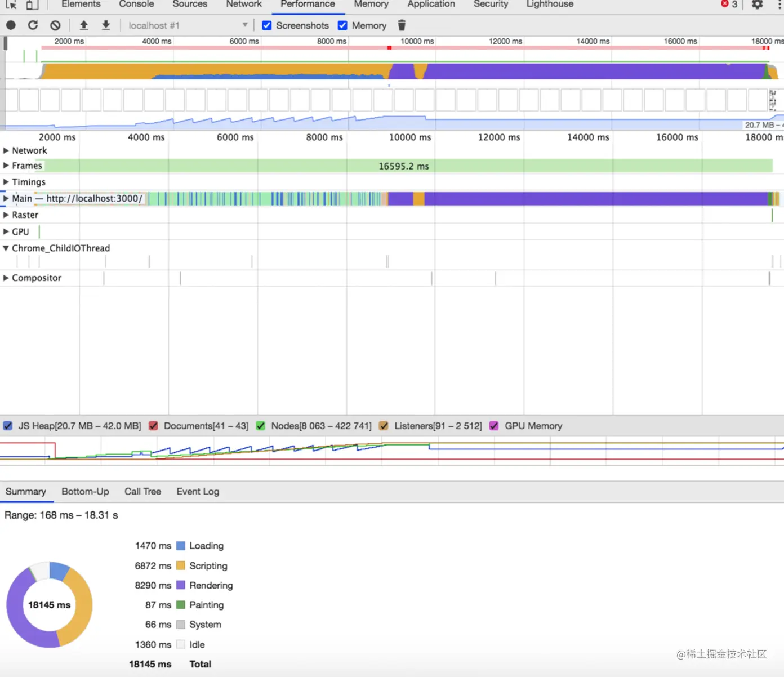The image size is (784, 677).
Task: Open the Security panel tab
Action: (x=491, y=5)
